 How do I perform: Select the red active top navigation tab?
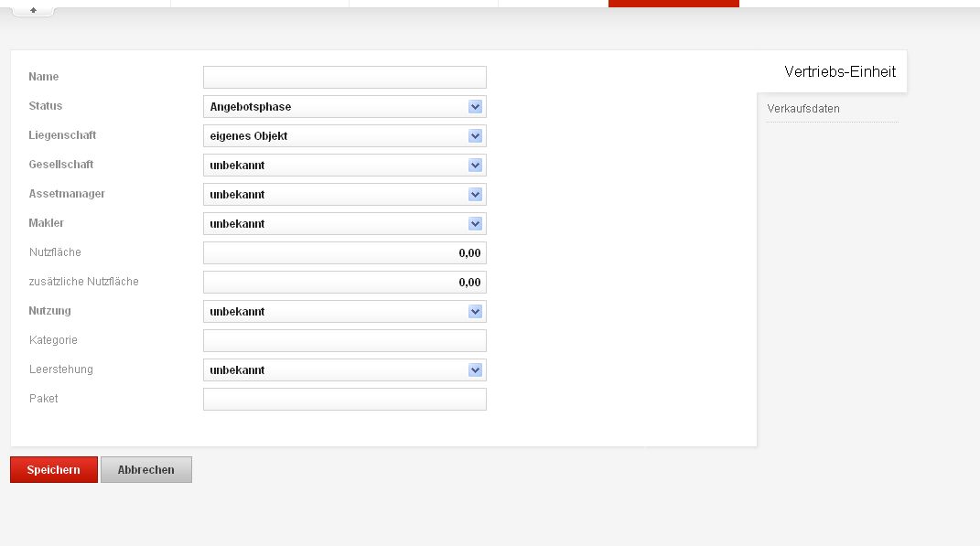[673, 3]
